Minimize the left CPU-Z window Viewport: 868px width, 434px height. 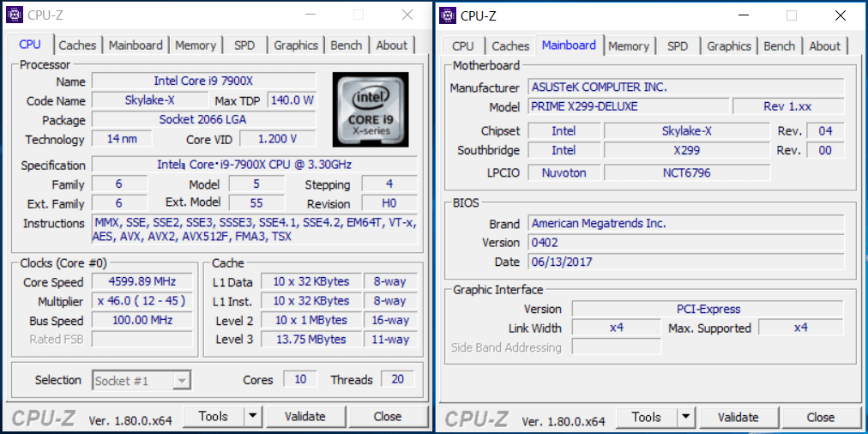(310, 15)
